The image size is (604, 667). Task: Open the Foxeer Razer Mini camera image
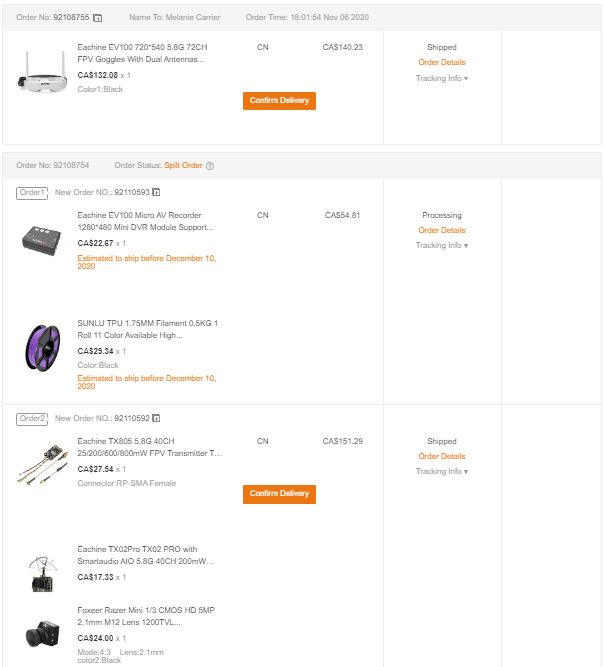(x=43, y=634)
